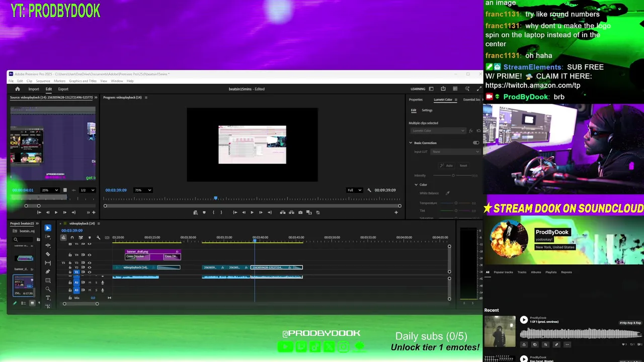Step forward one frame in Program monitor
The height and width of the screenshot is (362, 644).
(x=261, y=212)
